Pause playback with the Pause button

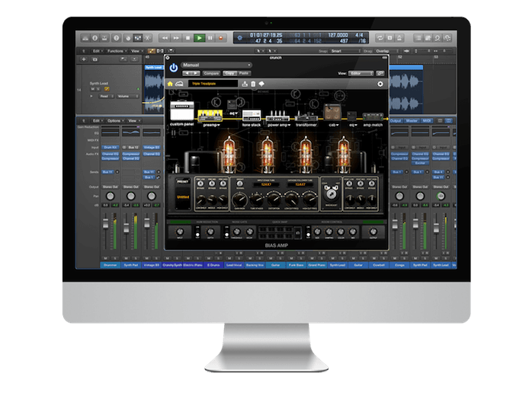coord(210,38)
